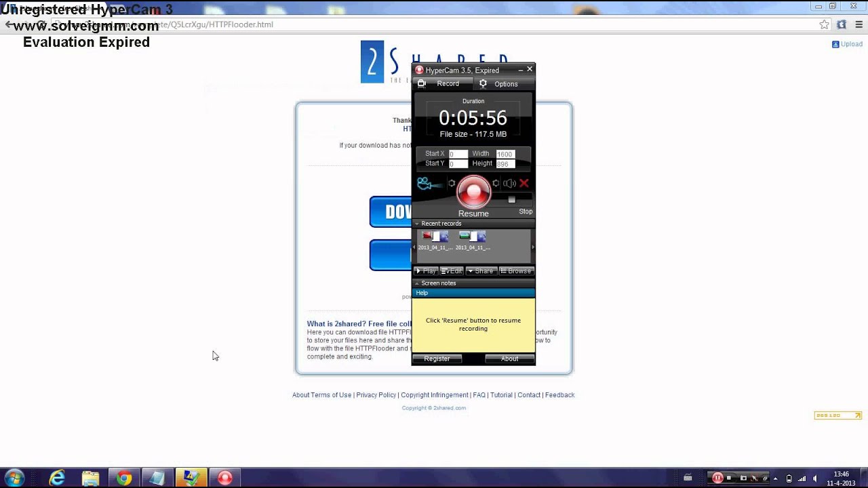The height and width of the screenshot is (488, 868).
Task: Show hidden tray icons arrow
Action: click(x=775, y=478)
